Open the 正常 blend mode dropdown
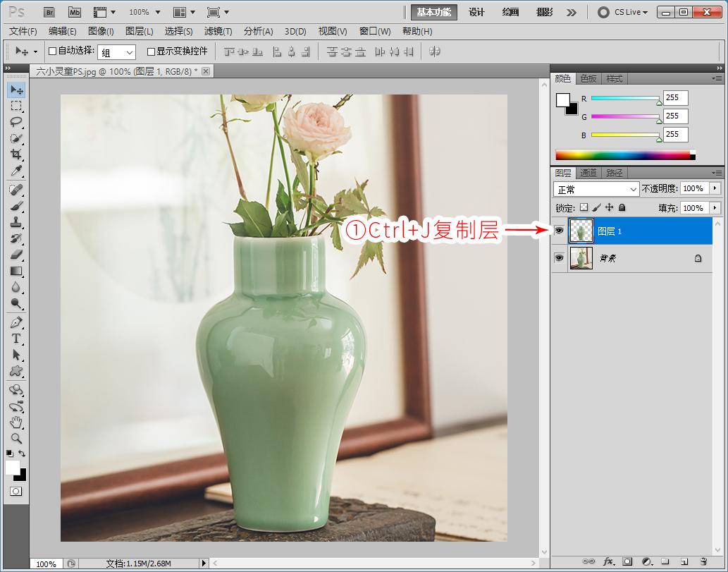The width and height of the screenshot is (728, 572). pos(596,189)
